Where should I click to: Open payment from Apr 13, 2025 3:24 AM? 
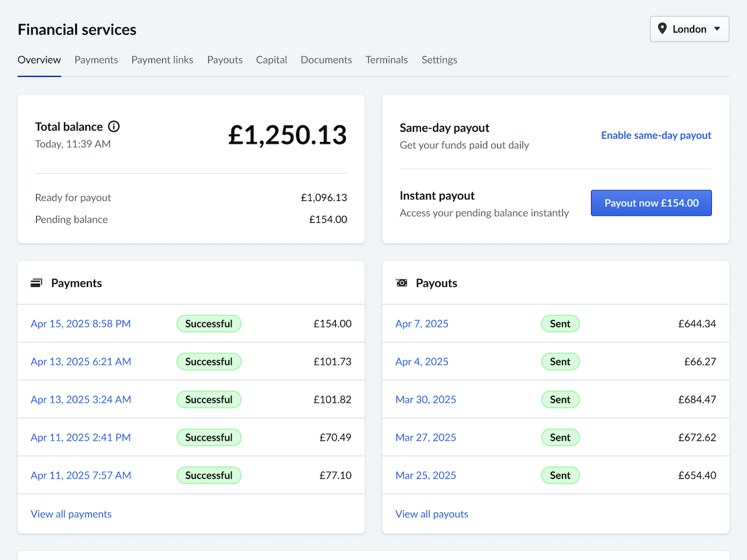coord(81,399)
